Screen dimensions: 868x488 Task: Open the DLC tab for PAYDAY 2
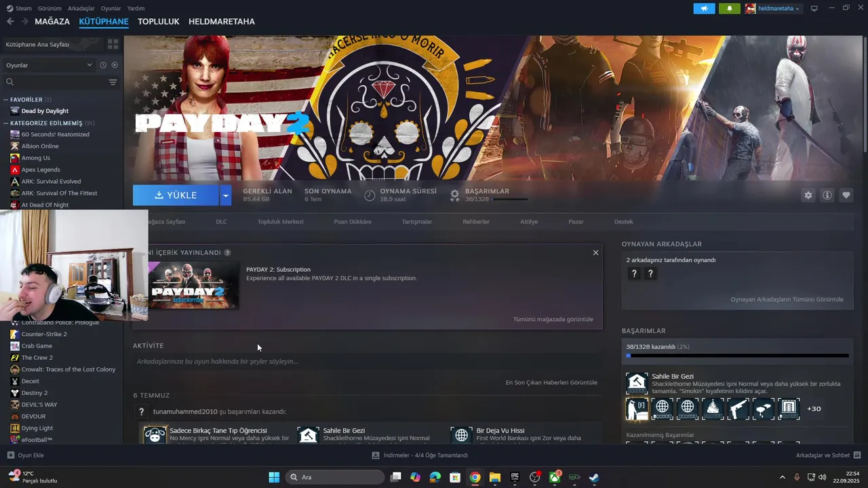tap(221, 222)
